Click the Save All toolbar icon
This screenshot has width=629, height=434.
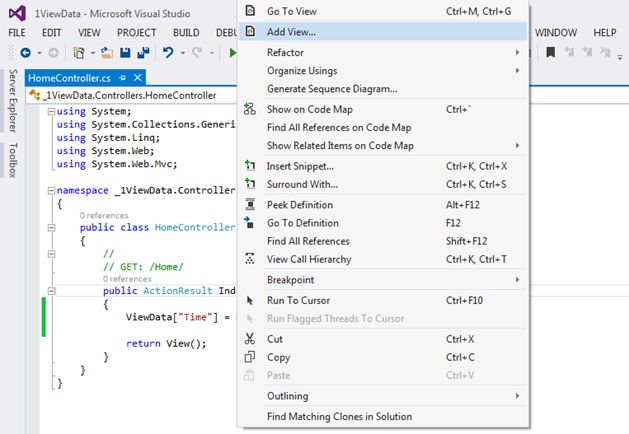pyautogui.click(x=144, y=52)
